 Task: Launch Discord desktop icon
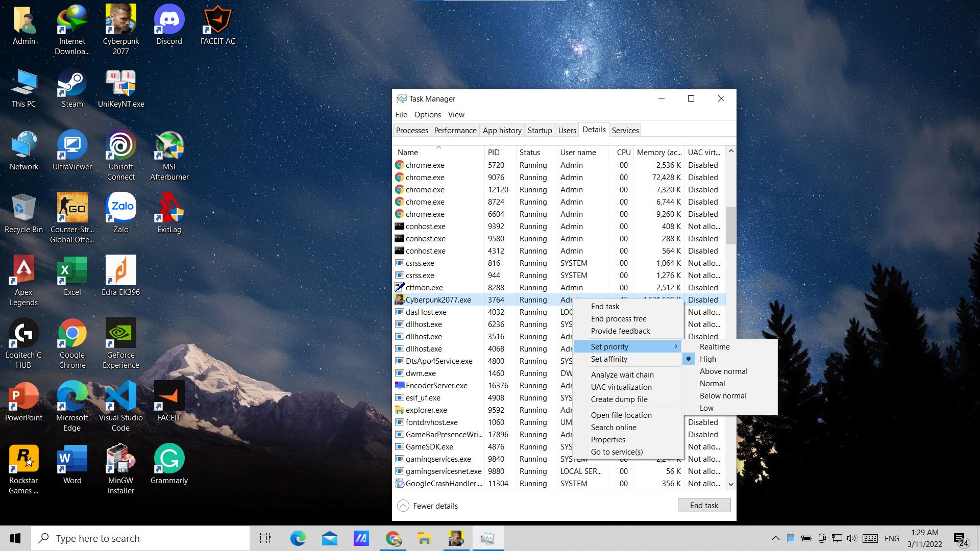tap(169, 23)
